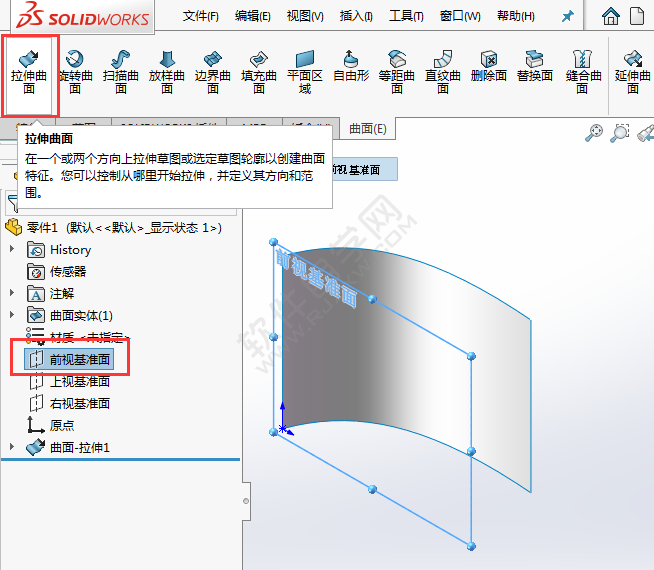
Task: Click the panel collapse handle on splitter
Action: [x=246, y=501]
